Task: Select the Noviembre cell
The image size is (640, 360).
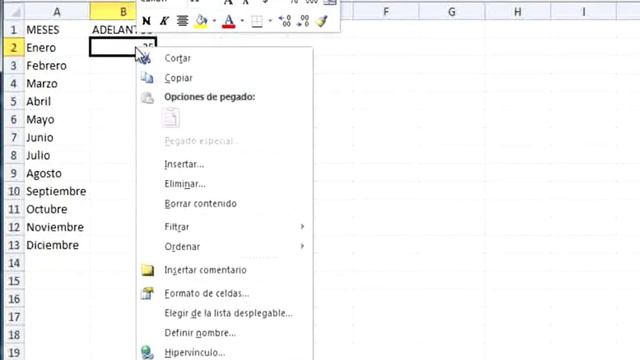Action: coord(57,227)
